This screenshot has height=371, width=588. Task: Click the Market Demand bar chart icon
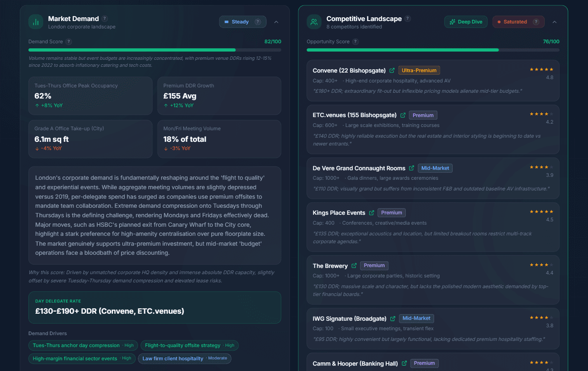pyautogui.click(x=36, y=22)
